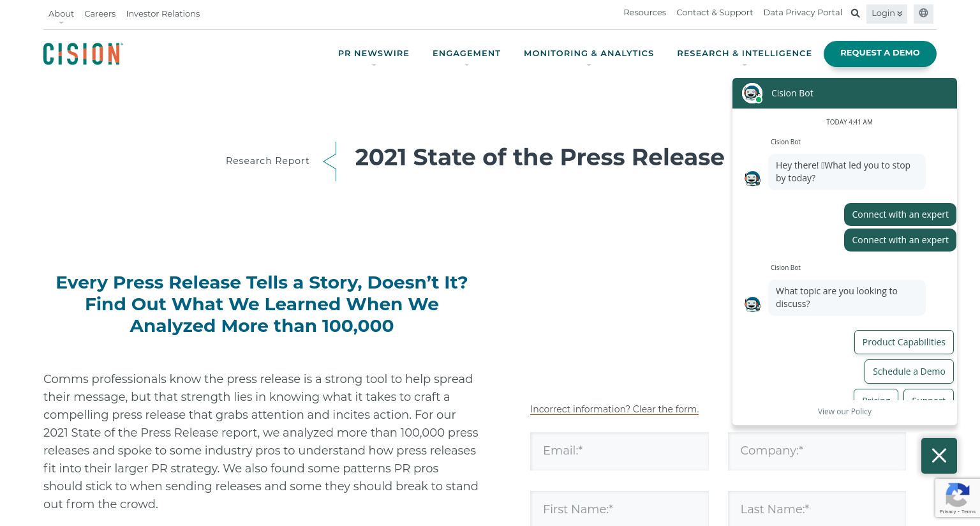
Task: Expand Monitoring & Analytics menu
Action: click(x=588, y=54)
